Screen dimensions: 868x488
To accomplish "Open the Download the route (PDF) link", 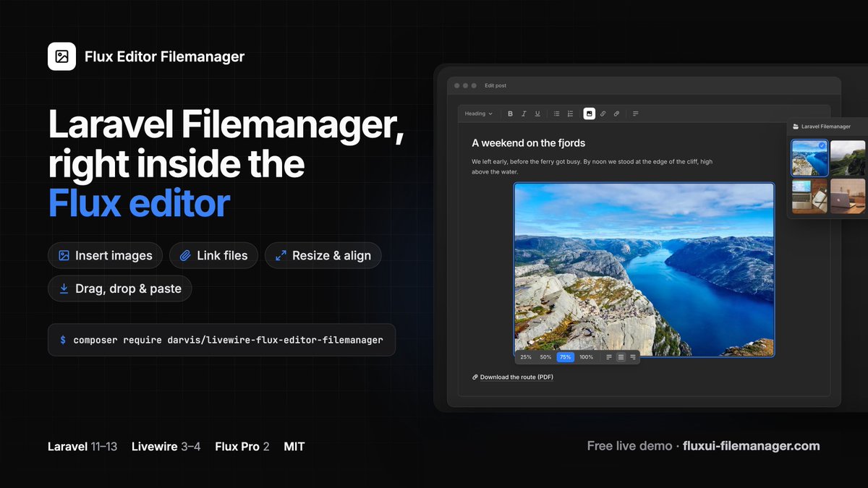I will pyautogui.click(x=516, y=377).
